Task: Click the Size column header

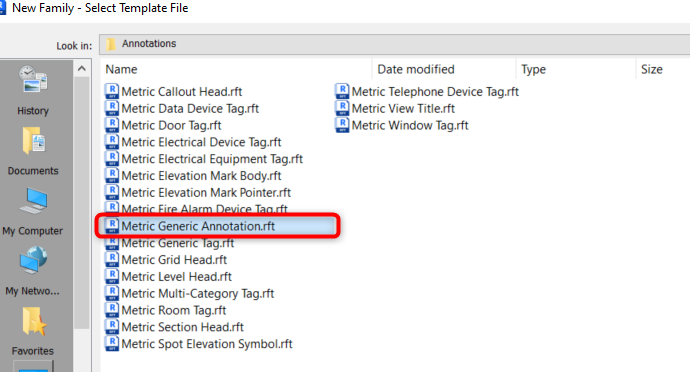Action: pos(663,70)
